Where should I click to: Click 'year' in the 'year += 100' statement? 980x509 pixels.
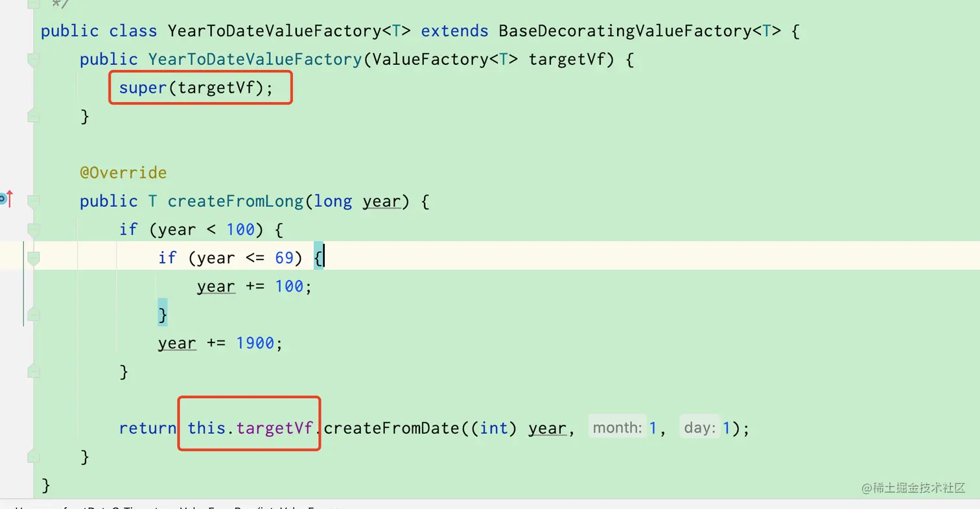[216, 287]
